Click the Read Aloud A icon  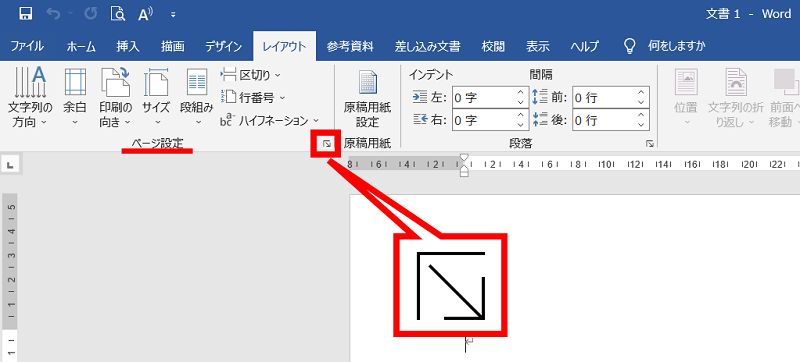pyautogui.click(x=145, y=14)
